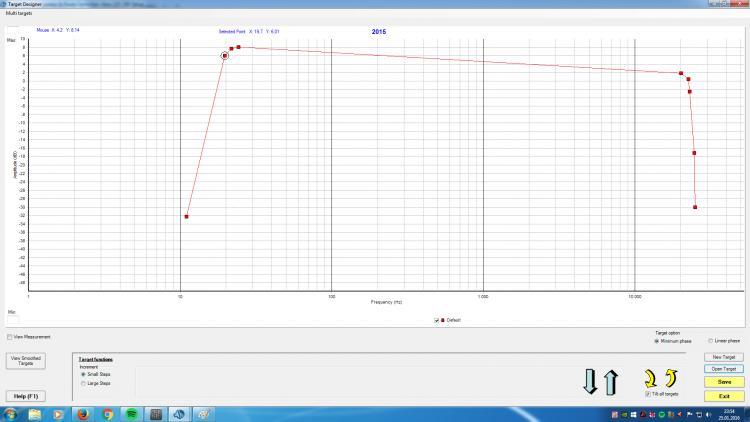Select the curve peak point at about 8 dB
The image size is (750, 422).
(x=238, y=47)
